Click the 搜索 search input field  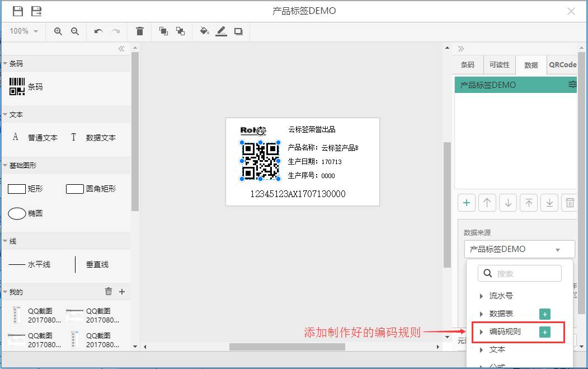point(526,273)
